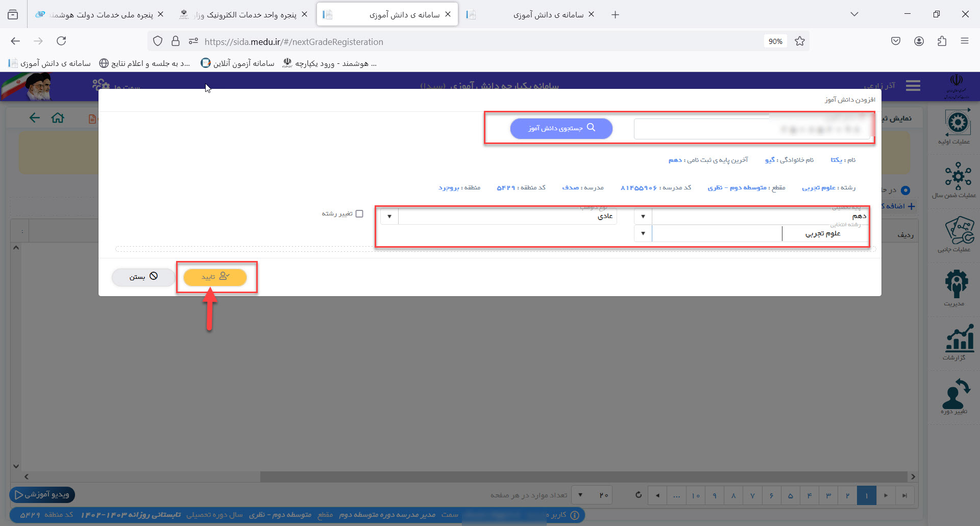Click the home icon in page toolbar
The width and height of the screenshot is (980, 526).
(x=58, y=118)
